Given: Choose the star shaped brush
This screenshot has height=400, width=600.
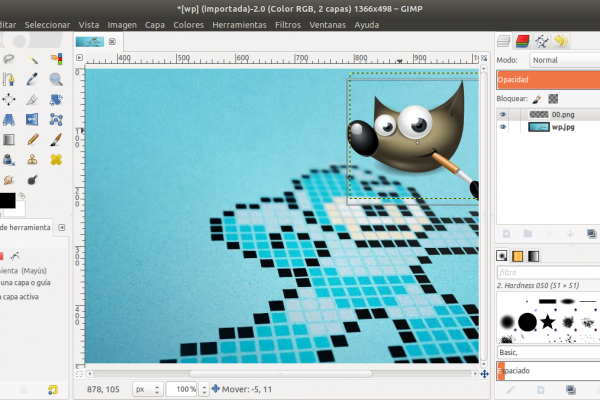Looking at the screenshot, I should [x=548, y=322].
